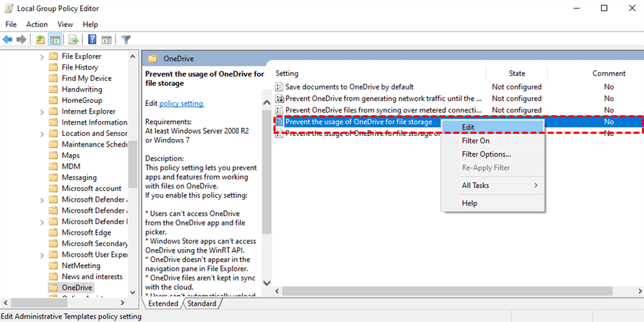Open the Action menu in the menu bar
Viewport: 644px width, 322px height.
point(37,24)
